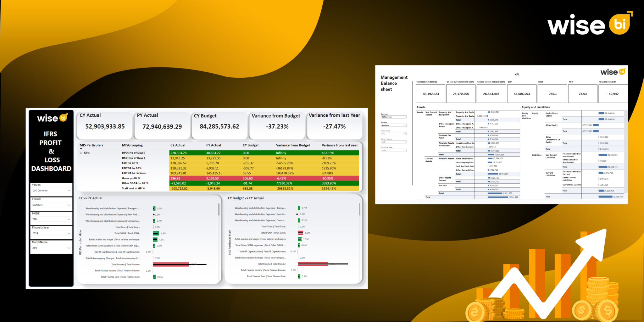Viewport: 644px width, 322px height.
Task: Open the Month Name dropdown showing AUG
Action: 393,142
